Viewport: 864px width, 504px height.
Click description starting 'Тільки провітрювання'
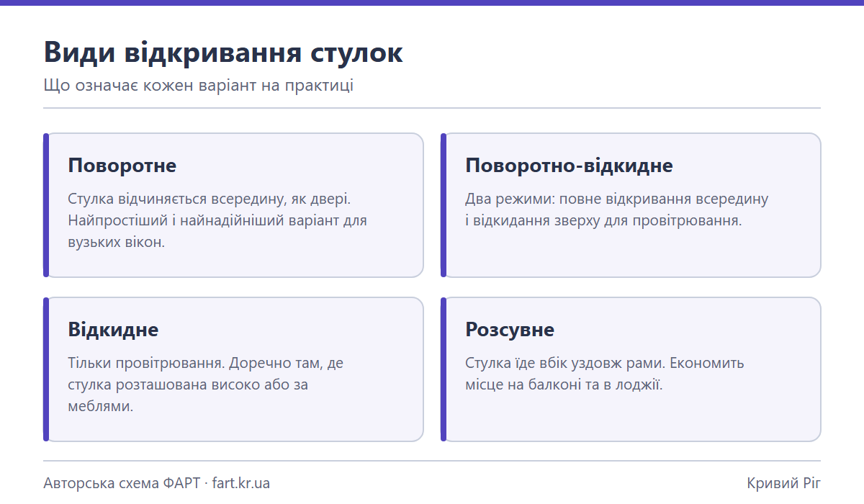coord(206,384)
